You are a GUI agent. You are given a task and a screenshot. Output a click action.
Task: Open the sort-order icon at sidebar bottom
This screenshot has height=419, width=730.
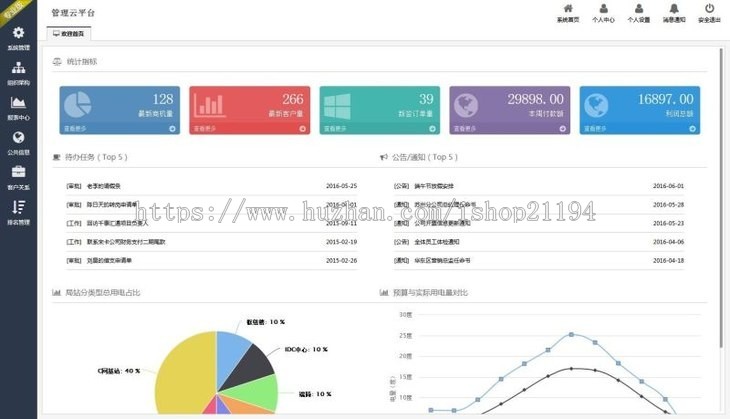coord(19,207)
